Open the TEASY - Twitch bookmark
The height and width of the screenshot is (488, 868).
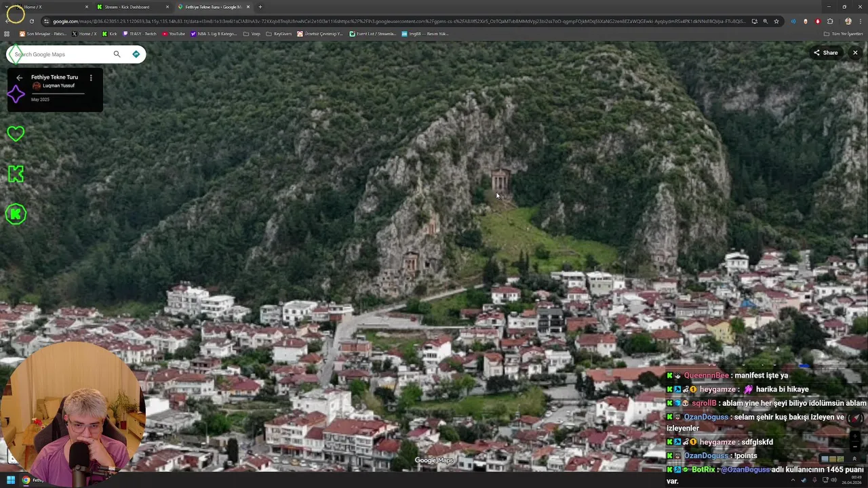point(139,34)
